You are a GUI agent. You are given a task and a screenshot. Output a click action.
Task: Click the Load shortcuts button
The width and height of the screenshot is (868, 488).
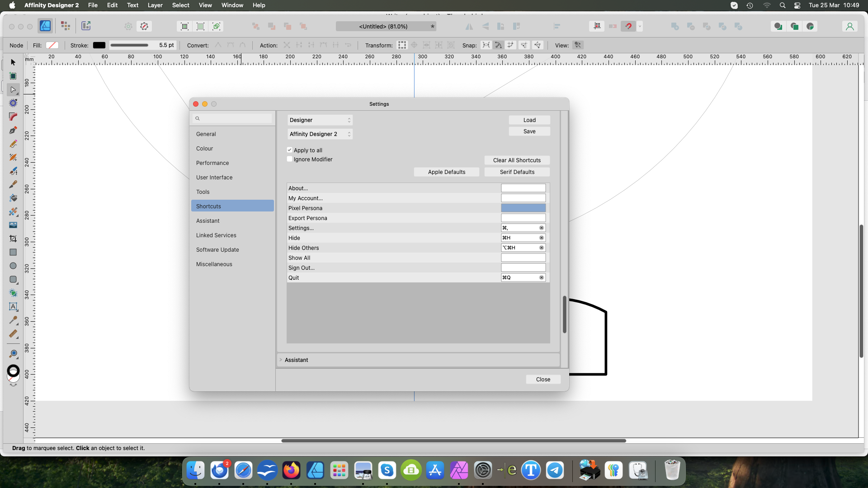pos(529,120)
